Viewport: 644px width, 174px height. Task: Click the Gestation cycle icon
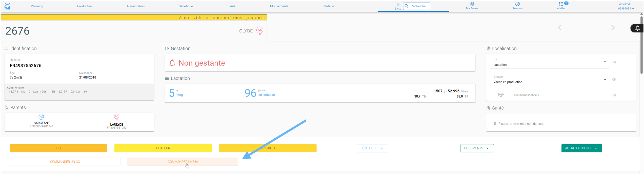click(167, 49)
